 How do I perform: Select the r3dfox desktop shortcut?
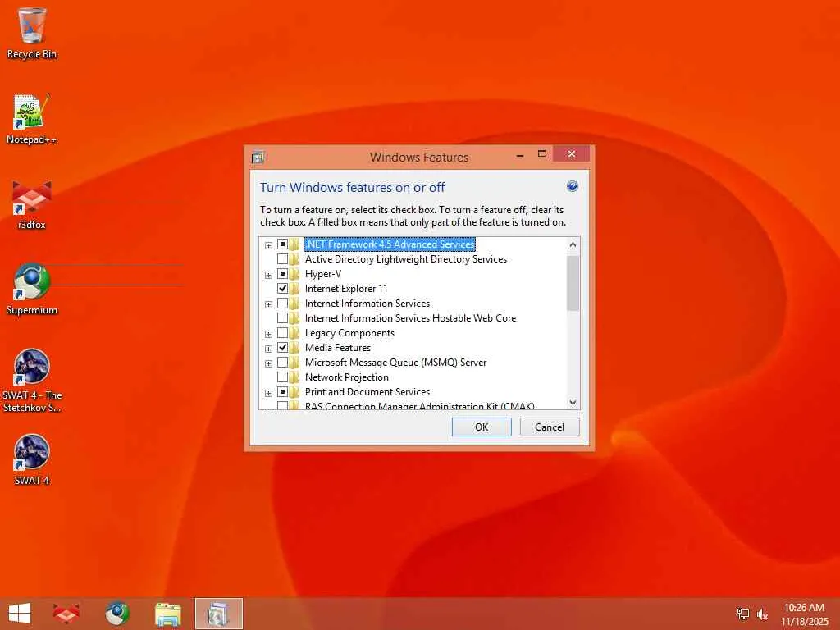32,204
